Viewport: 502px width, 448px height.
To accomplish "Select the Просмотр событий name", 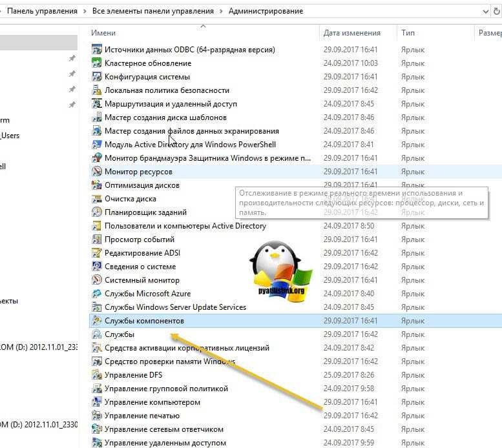I will [140, 239].
